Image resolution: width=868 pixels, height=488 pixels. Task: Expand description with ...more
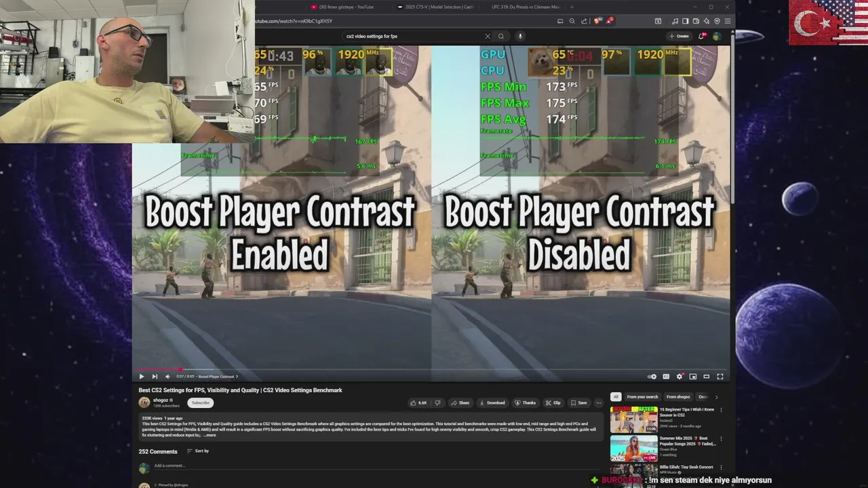[210, 435]
